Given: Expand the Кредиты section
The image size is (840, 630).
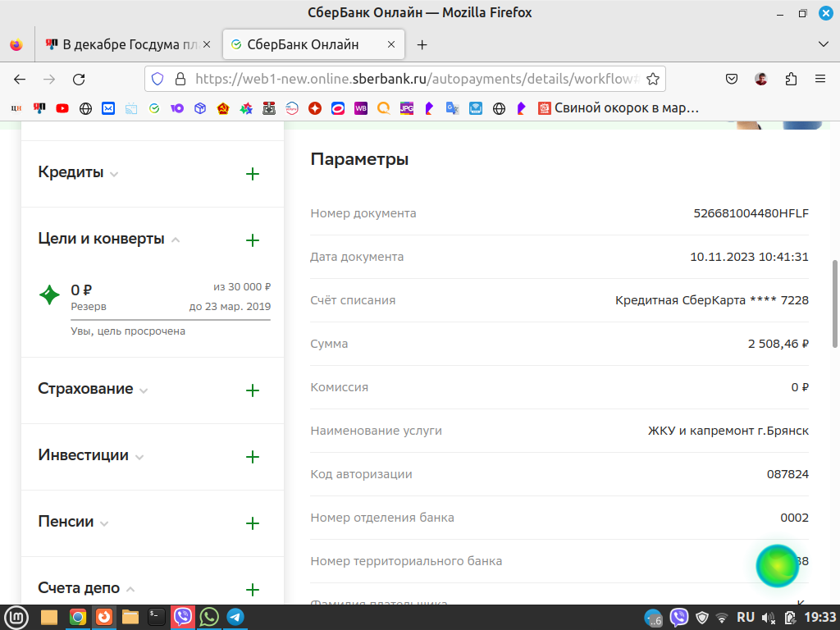Looking at the screenshot, I should click(x=78, y=172).
